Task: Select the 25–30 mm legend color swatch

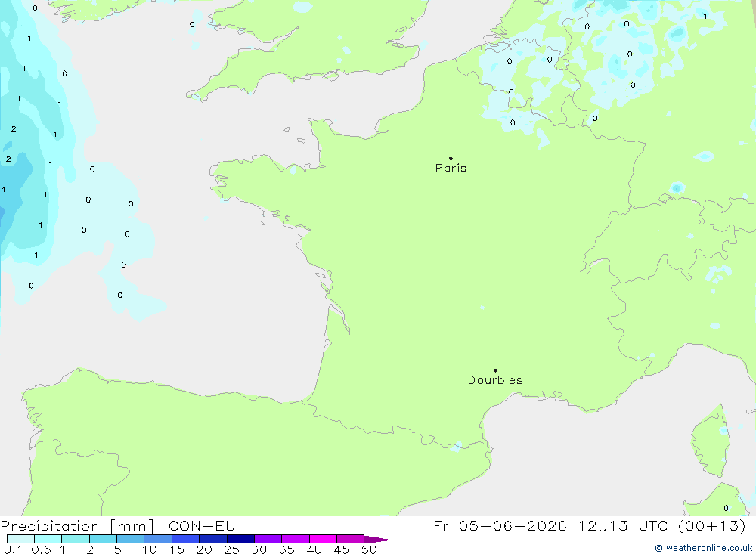Action: [x=240, y=539]
